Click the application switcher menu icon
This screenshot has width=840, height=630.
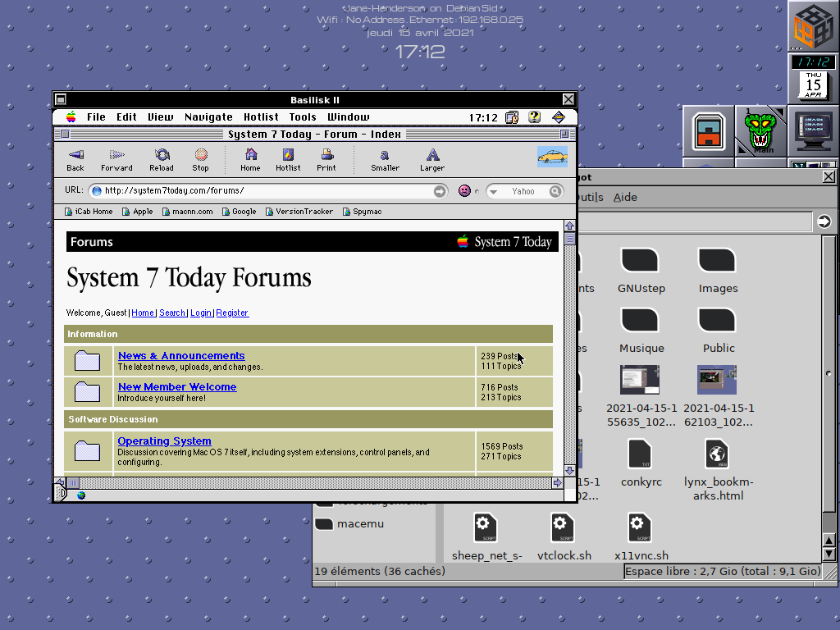[559, 117]
